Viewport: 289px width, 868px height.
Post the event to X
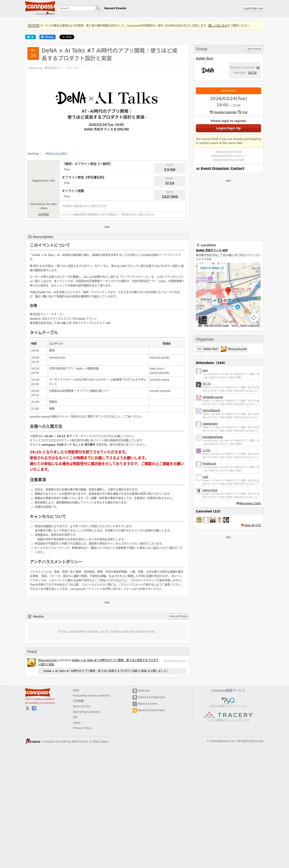(67, 37)
